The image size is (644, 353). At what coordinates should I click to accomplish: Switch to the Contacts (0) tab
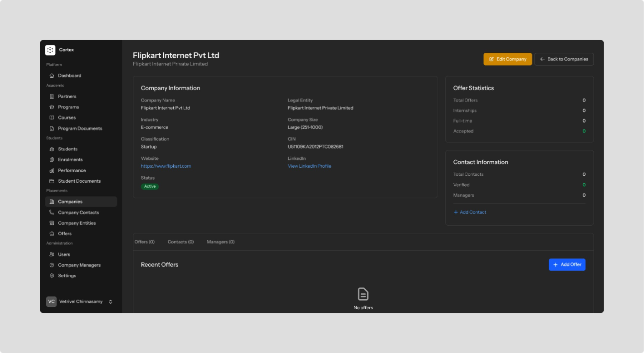181,242
